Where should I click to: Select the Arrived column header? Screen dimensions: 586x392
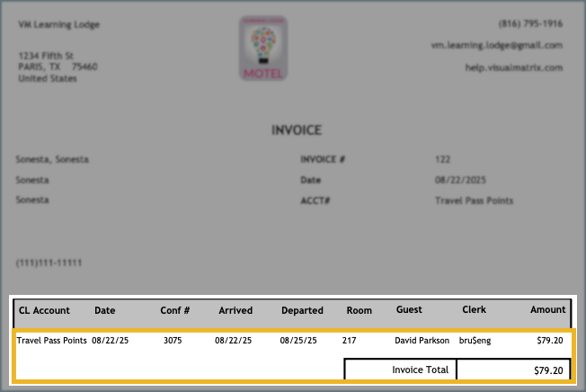pos(235,310)
